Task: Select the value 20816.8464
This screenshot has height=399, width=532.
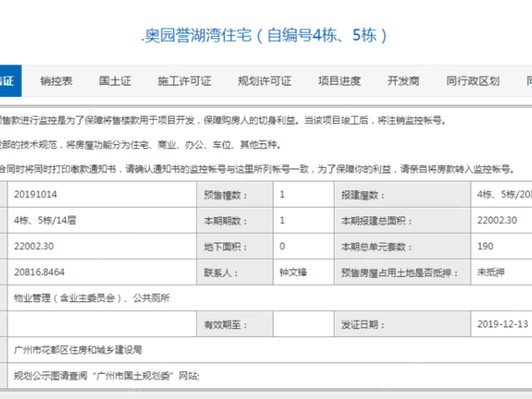Action: tap(39, 272)
